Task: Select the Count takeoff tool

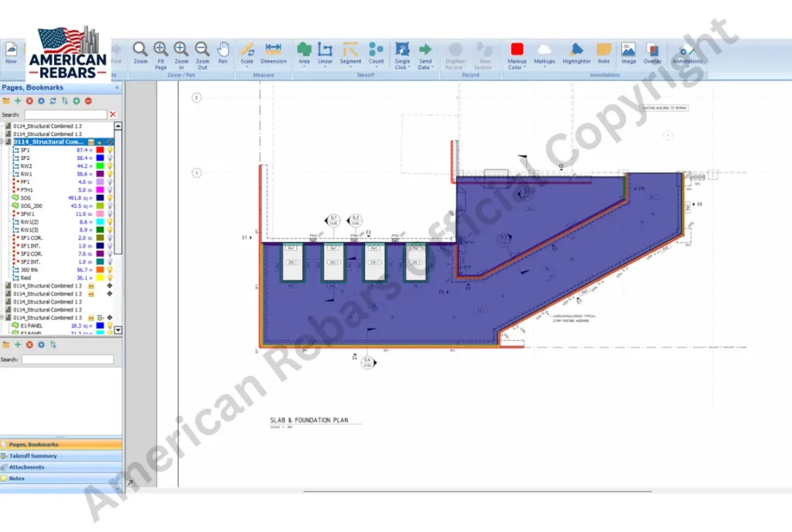Action: click(376, 53)
